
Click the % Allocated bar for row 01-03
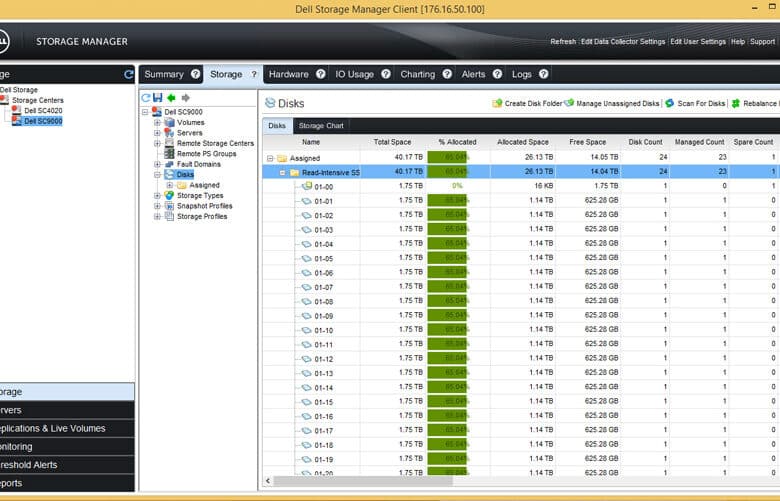[447, 230]
